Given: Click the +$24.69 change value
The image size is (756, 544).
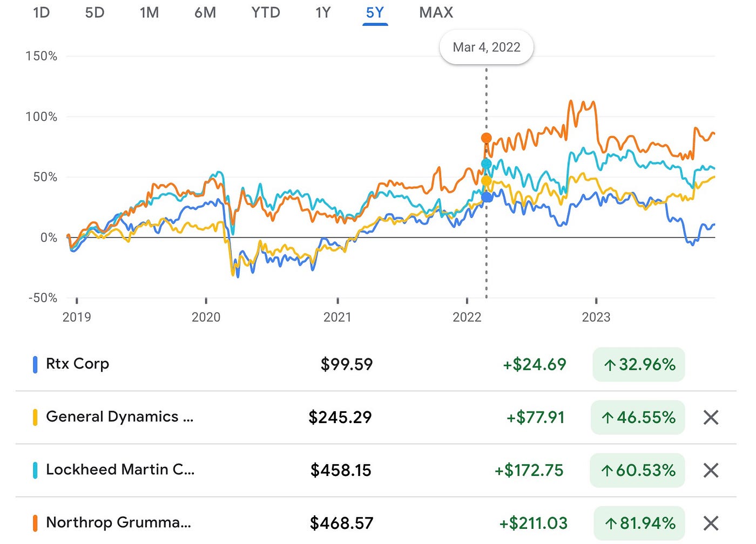Looking at the screenshot, I should click(535, 364).
